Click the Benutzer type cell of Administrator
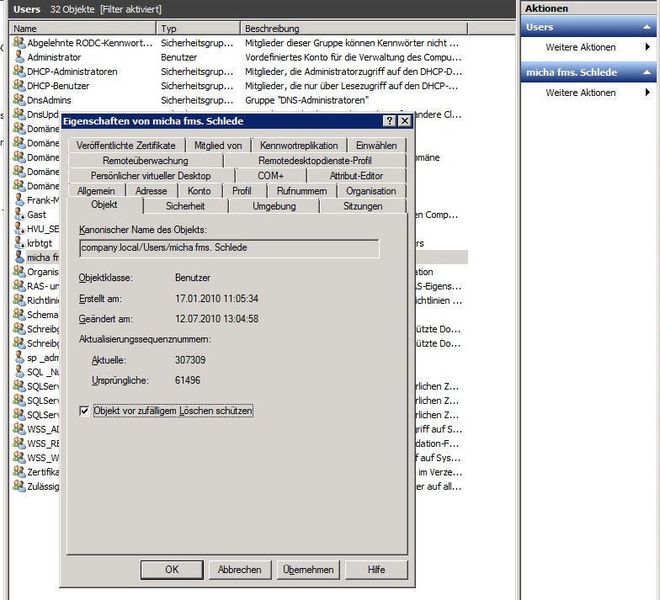This screenshot has width=660, height=600. click(x=179, y=57)
